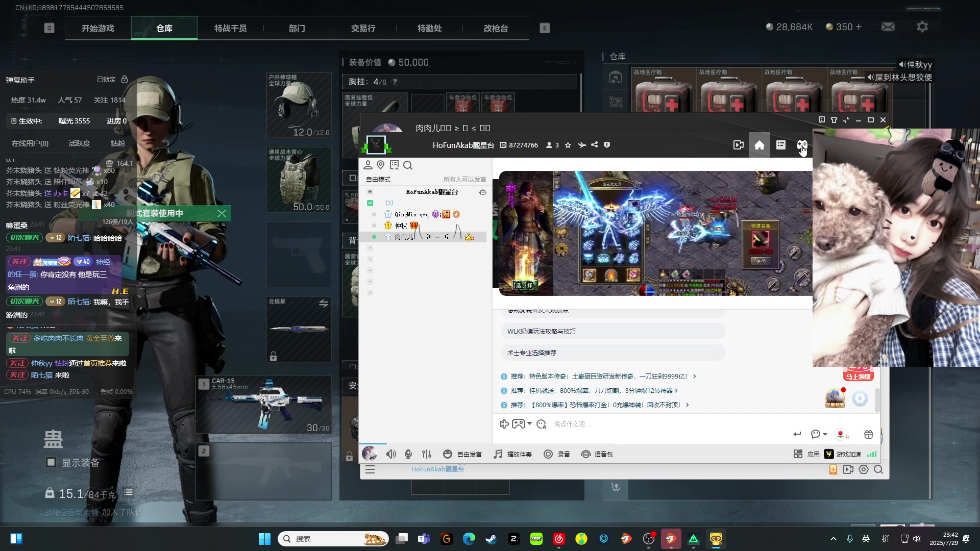Screen dimensions: 980x551
Task: Open the 自由发言 speaking mode selector
Action: [462, 454]
